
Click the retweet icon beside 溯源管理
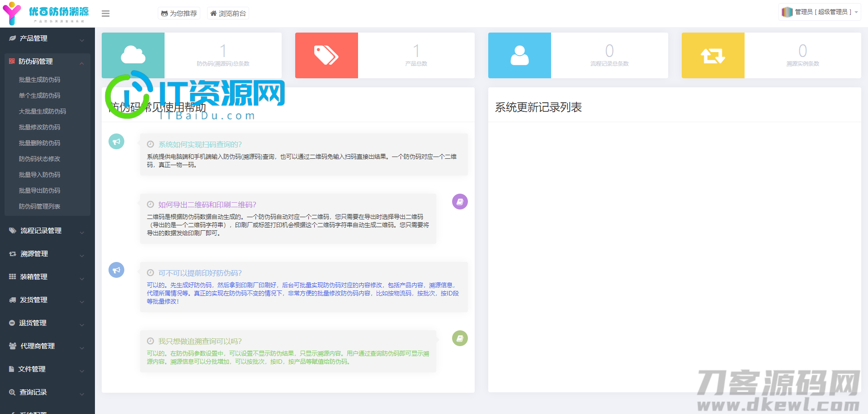click(13, 254)
